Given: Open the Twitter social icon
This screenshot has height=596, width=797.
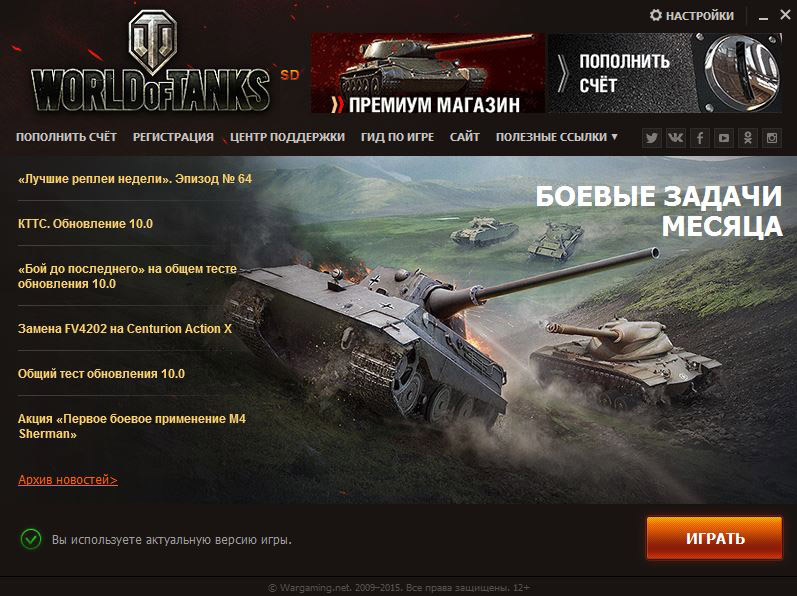Looking at the screenshot, I should (652, 138).
